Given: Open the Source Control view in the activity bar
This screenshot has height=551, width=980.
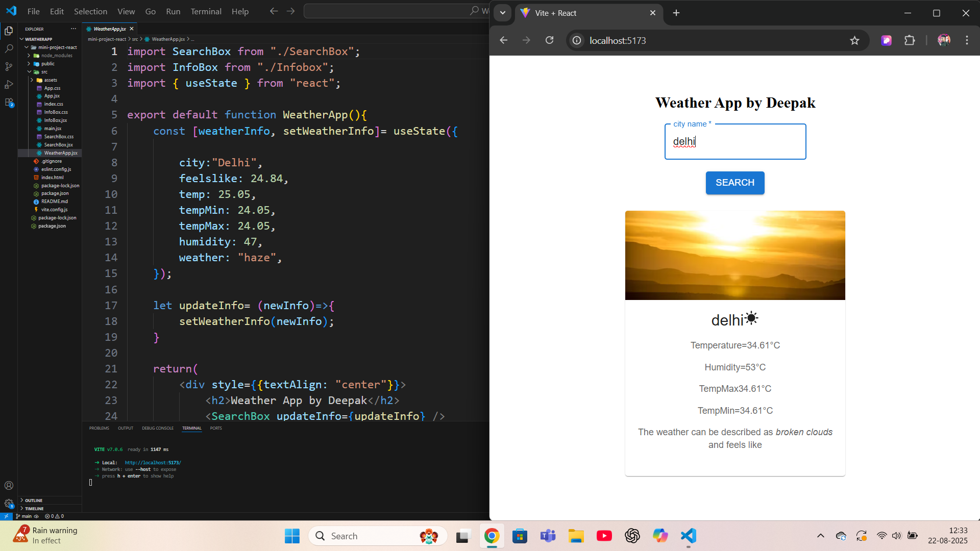Looking at the screenshot, I should click(9, 67).
